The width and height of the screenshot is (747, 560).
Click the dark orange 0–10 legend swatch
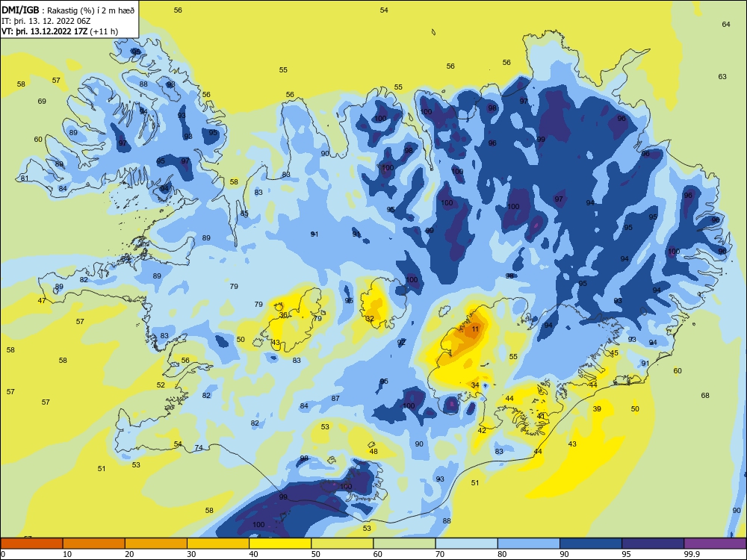(x=31, y=544)
